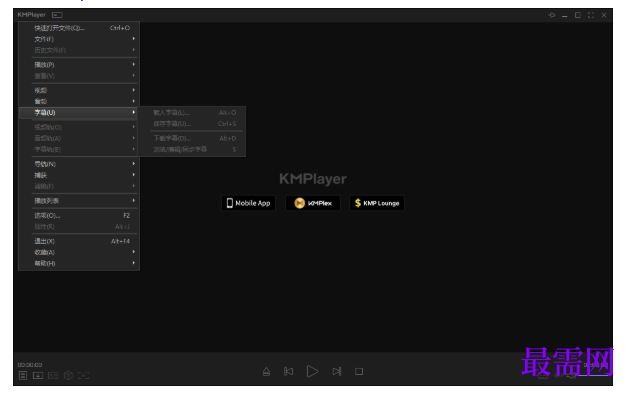
Task: Click the download URL icon in bottom bar
Action: (38, 376)
